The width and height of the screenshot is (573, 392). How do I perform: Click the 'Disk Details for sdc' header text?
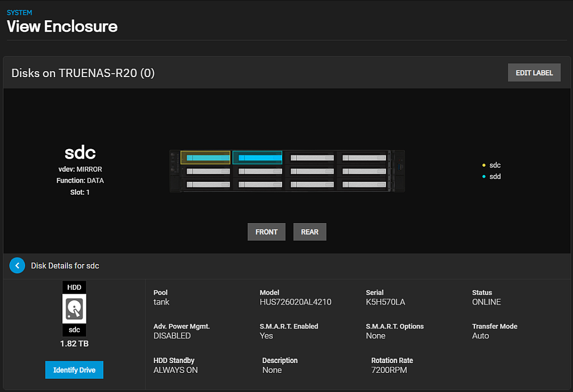coord(65,266)
